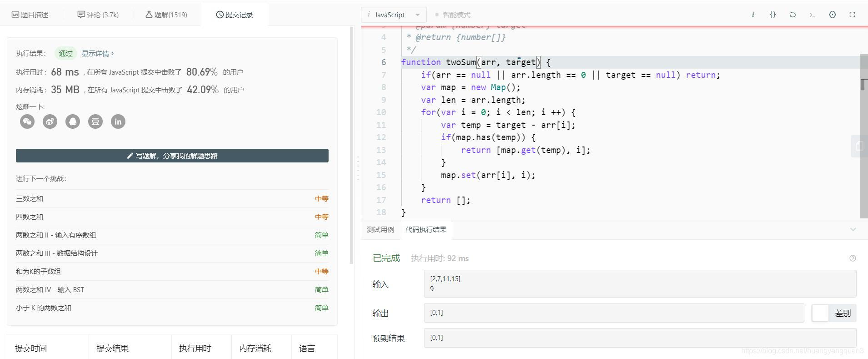
Task: Share result via WeChat icon
Action: (27, 121)
